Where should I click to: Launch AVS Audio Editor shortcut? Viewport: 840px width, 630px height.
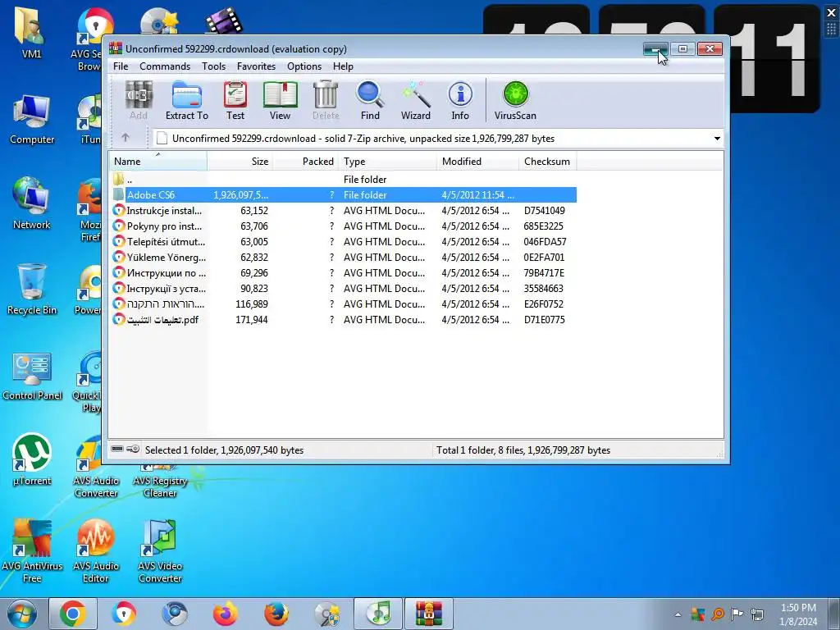coord(96,551)
